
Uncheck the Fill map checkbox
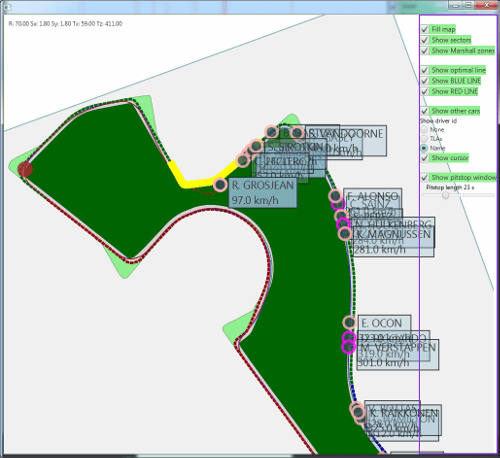tap(425, 29)
